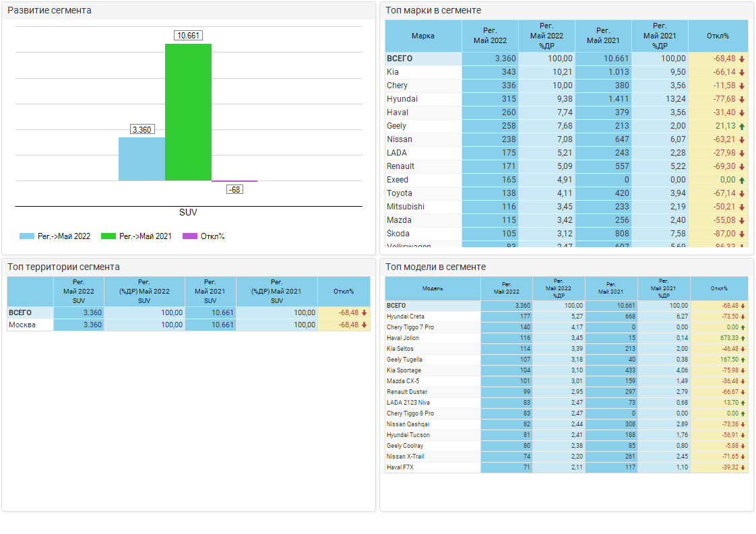Toggle the purple Откл% legend swatch
756x534 pixels.
pyautogui.click(x=189, y=236)
